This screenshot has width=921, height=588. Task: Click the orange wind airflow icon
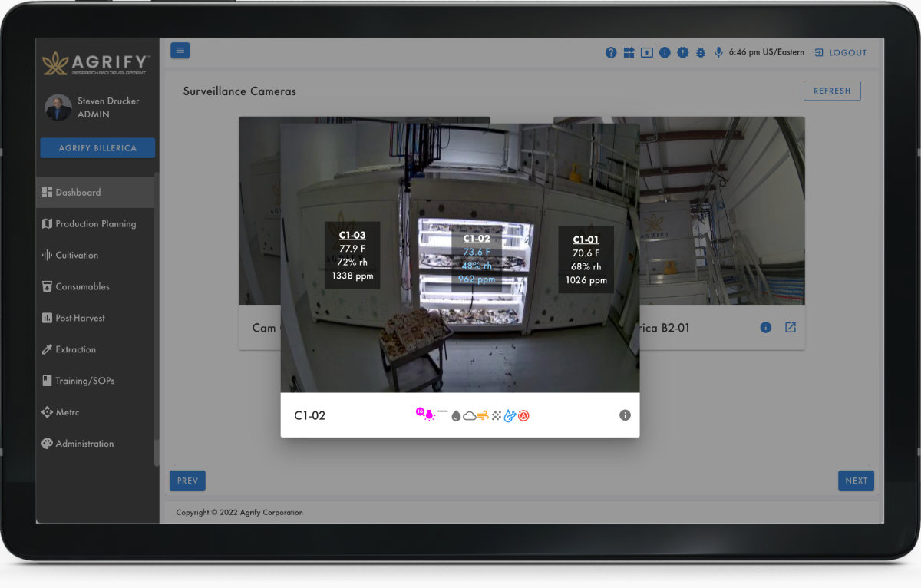[483, 415]
